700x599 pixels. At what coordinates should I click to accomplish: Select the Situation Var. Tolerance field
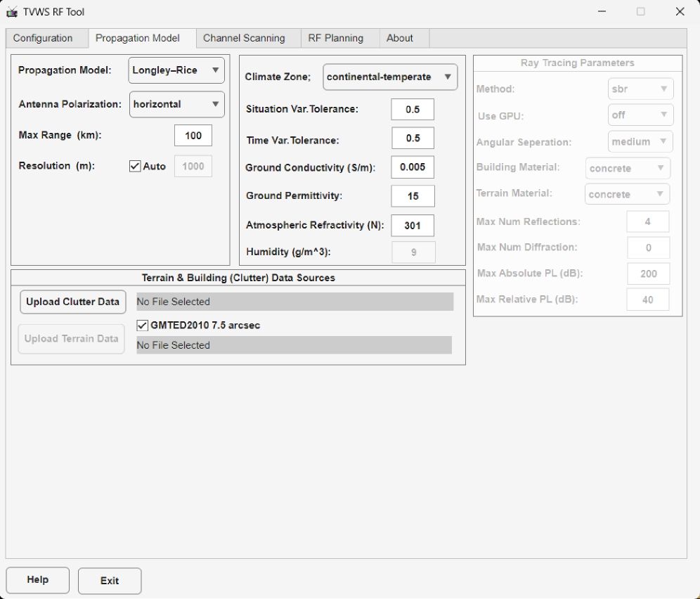(413, 110)
